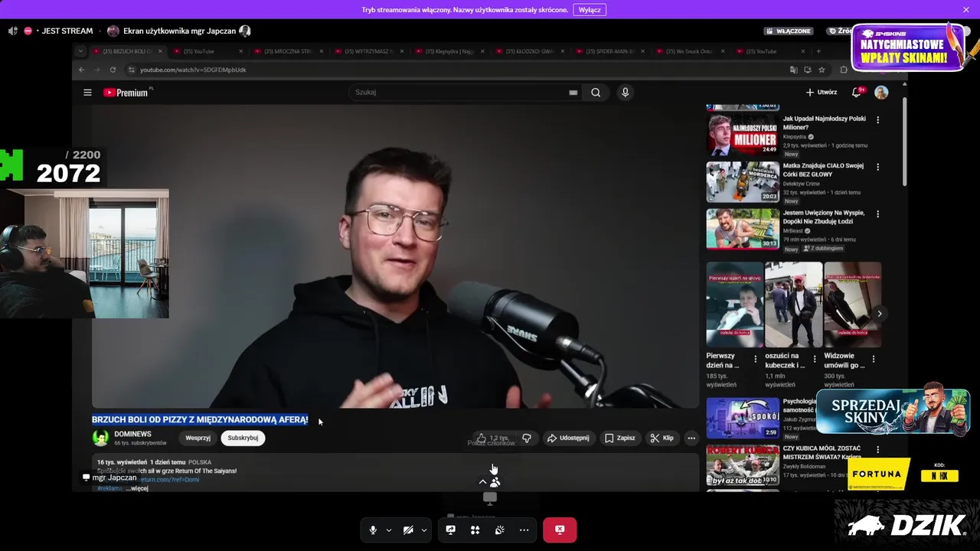Open a new browser tab with plus
The width and height of the screenshot is (980, 551).
[x=818, y=51]
